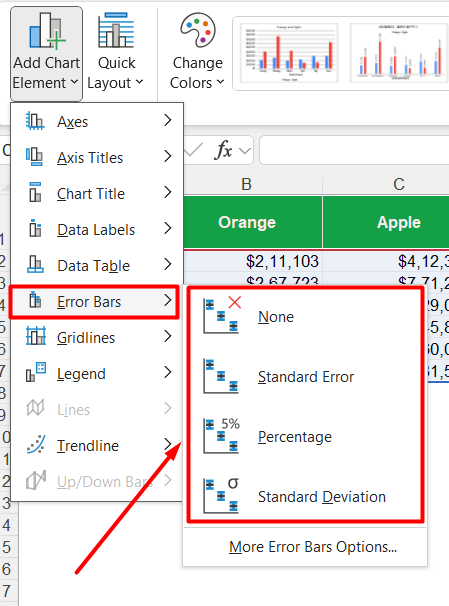Click the Quick Layout chart icon
The image size is (449, 606).
[116, 30]
